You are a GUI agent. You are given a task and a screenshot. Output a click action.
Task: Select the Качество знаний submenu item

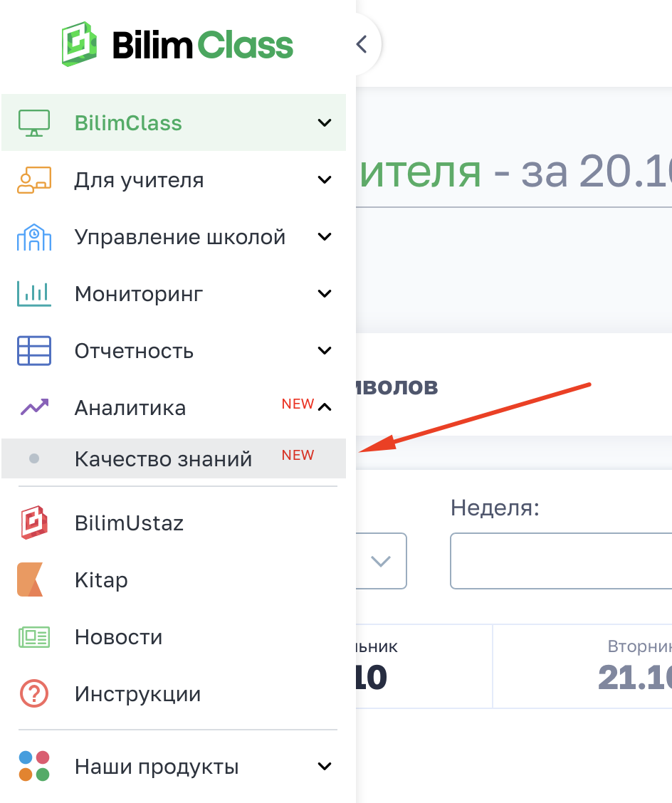point(174,458)
